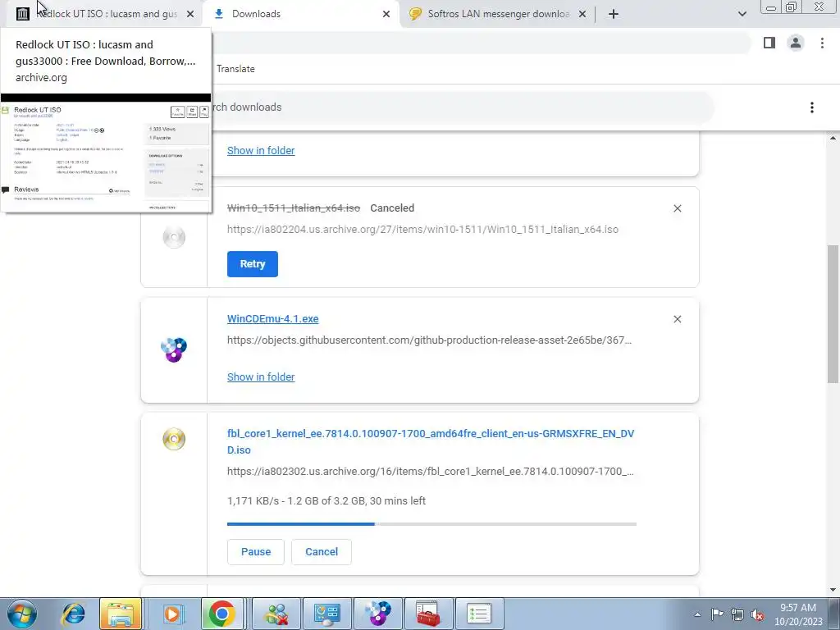Open the Downloads page more actions menu
The image size is (840, 630).
click(811, 107)
